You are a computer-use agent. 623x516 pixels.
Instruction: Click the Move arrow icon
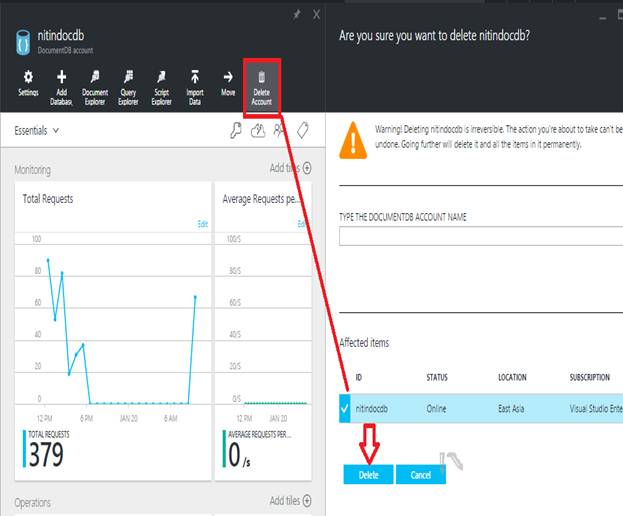228,77
